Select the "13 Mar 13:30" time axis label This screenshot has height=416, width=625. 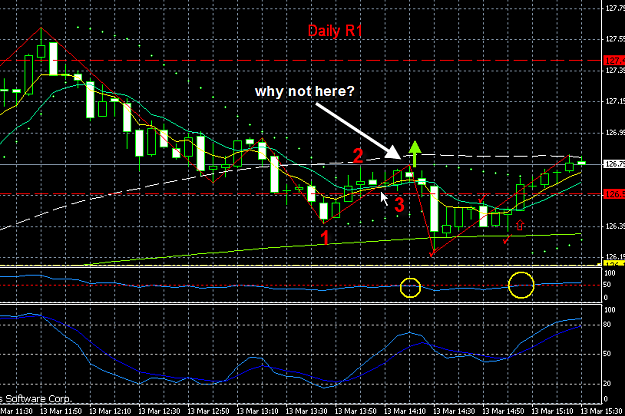[307, 411]
